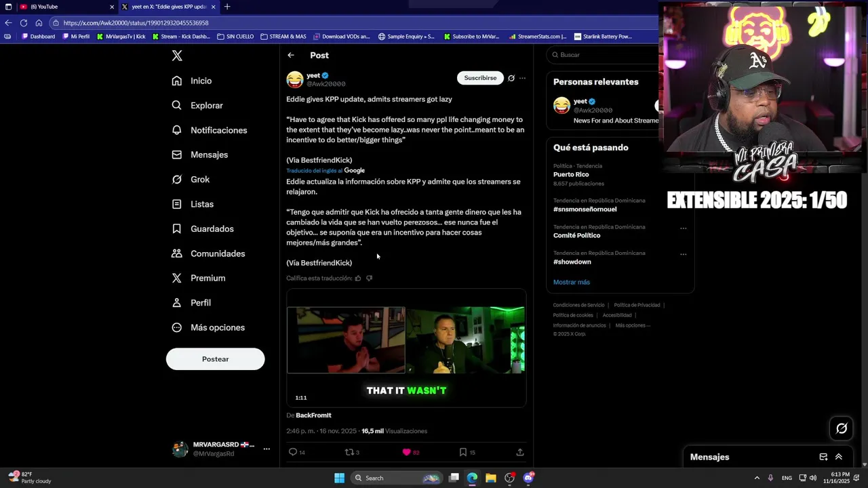This screenshot has width=868, height=488.
Task: Open Discord from the taskbar
Action: (528, 478)
